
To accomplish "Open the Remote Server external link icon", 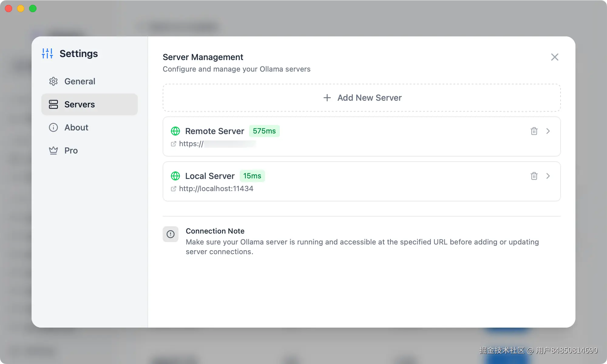I will (x=173, y=144).
